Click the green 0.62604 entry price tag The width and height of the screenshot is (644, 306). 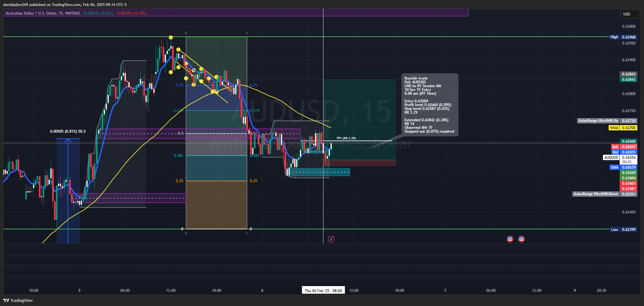[629, 178]
